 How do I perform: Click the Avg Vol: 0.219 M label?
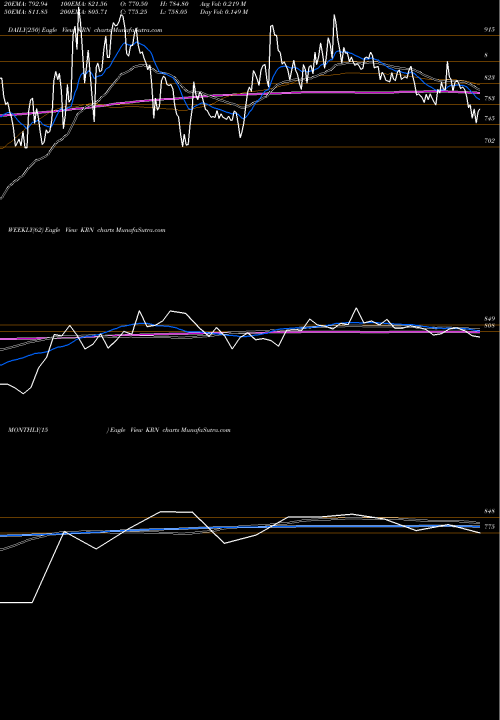pos(223,4)
